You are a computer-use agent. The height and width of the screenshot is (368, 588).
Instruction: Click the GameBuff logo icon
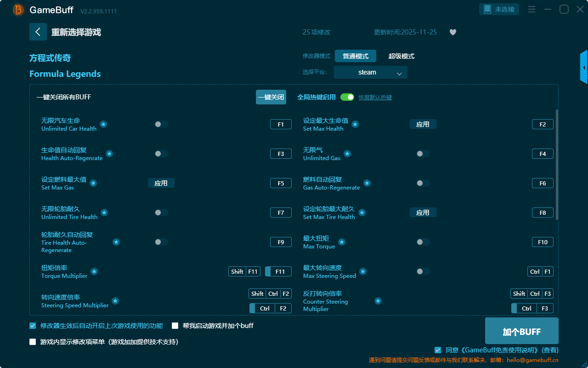[18, 10]
